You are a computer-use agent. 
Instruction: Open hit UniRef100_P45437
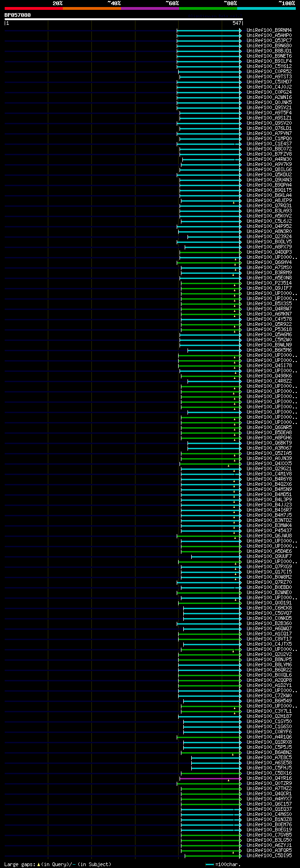269,530
